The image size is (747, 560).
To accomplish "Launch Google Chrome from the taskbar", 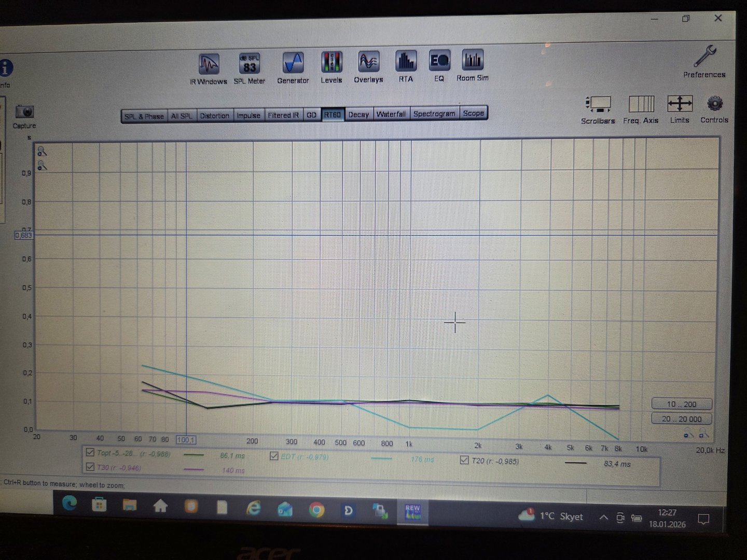I will [x=316, y=510].
